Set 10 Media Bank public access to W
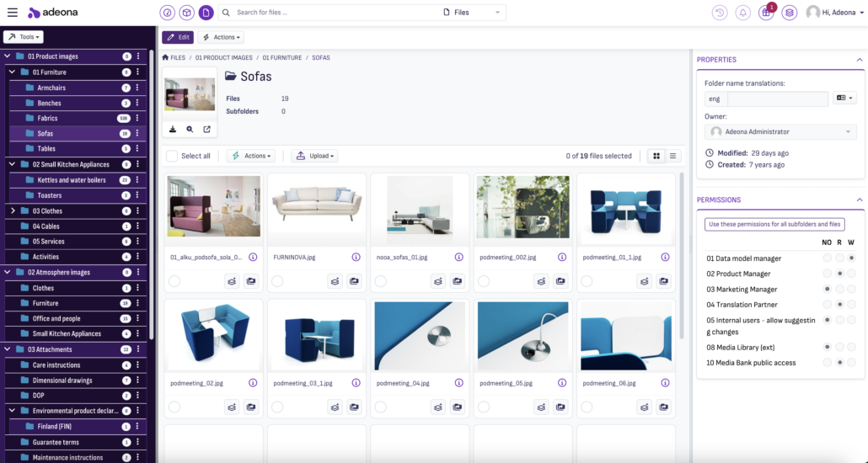Image resolution: width=868 pixels, height=463 pixels. pyautogui.click(x=851, y=363)
